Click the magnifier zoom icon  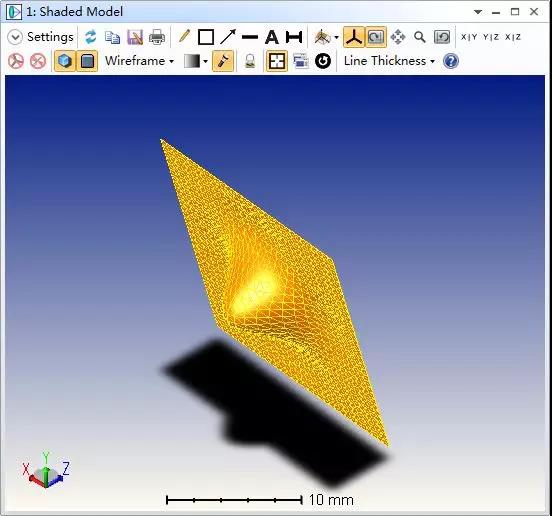tap(420, 37)
